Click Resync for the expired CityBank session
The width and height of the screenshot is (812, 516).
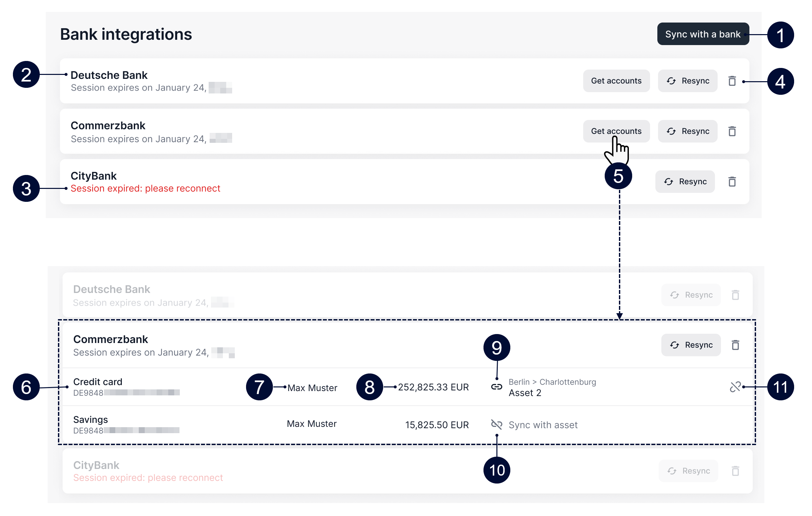[x=685, y=182]
